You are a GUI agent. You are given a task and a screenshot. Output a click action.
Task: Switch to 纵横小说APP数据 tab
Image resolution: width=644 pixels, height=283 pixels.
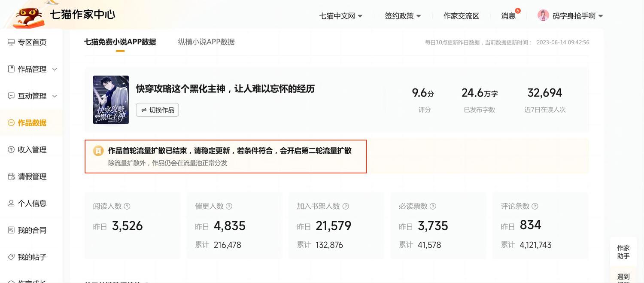pyautogui.click(x=206, y=42)
